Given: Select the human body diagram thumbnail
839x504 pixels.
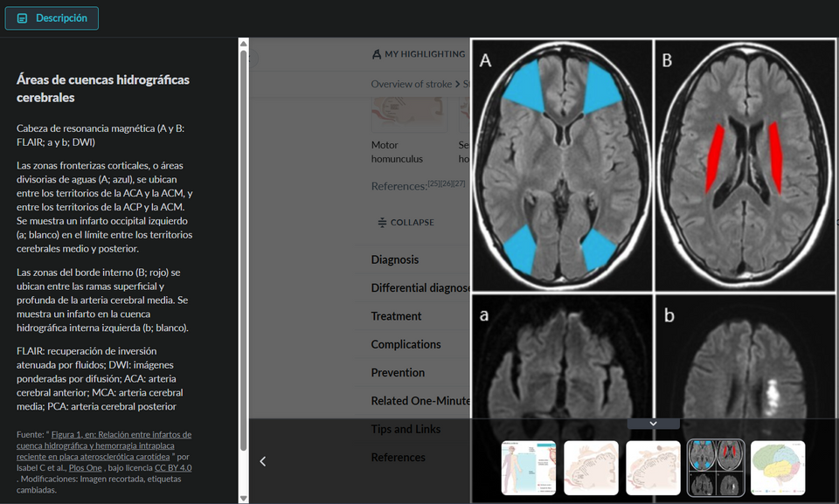Looking at the screenshot, I should (x=528, y=468).
